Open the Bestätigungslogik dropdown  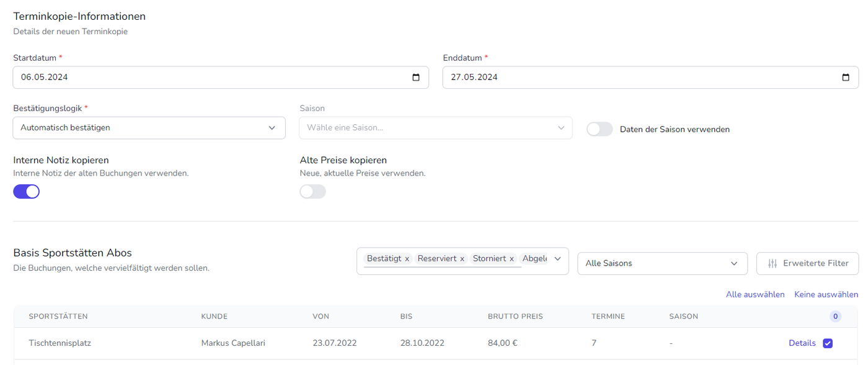pyautogui.click(x=149, y=128)
